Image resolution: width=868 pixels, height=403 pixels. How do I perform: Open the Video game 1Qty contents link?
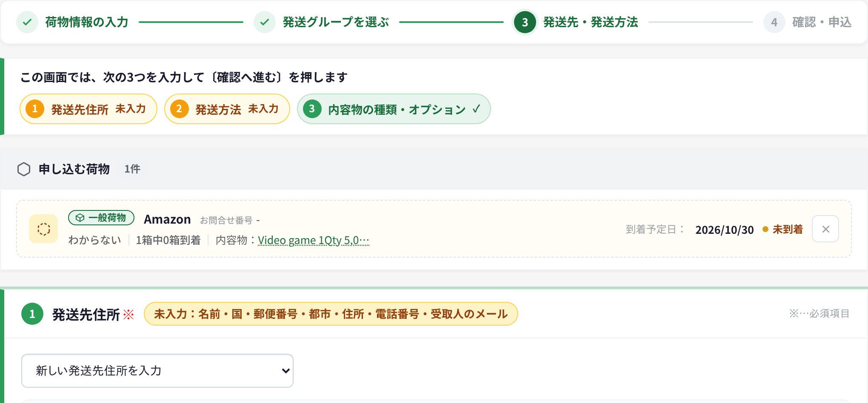(x=314, y=240)
